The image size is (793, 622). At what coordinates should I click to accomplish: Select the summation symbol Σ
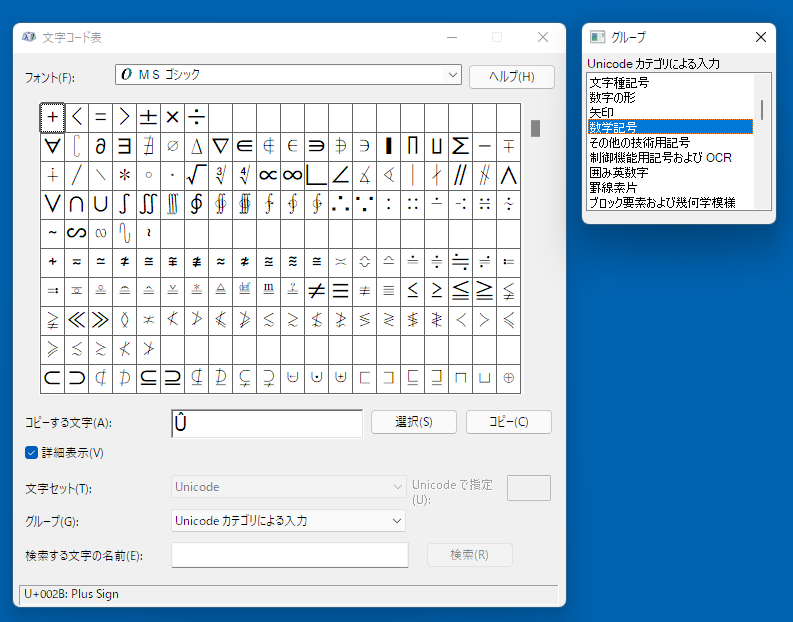(x=460, y=147)
